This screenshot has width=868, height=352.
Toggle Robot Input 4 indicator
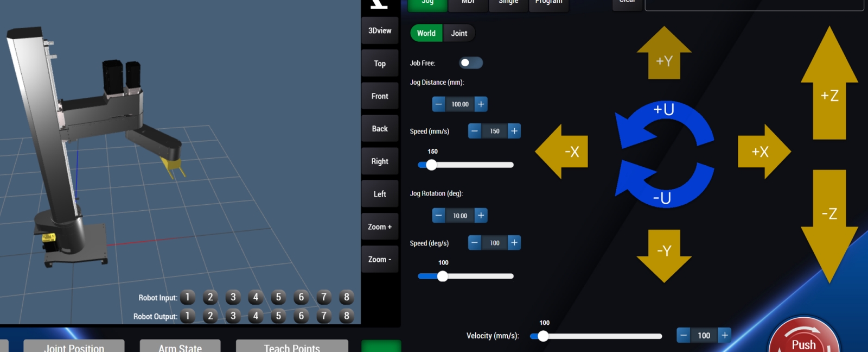point(256,297)
